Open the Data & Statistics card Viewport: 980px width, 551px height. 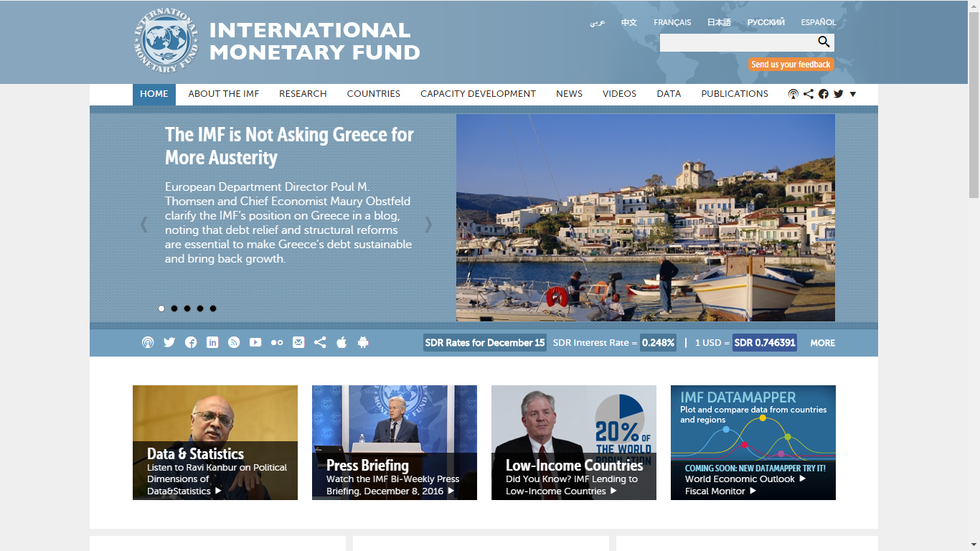coord(215,443)
